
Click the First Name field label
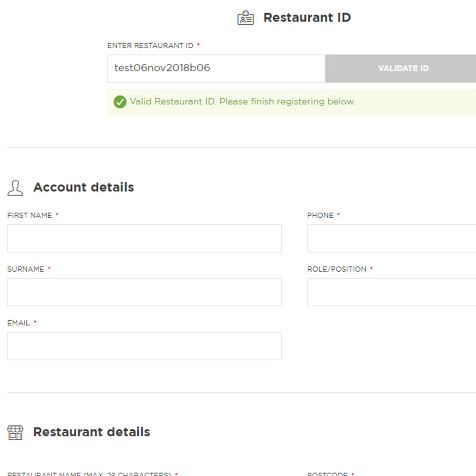coord(29,215)
